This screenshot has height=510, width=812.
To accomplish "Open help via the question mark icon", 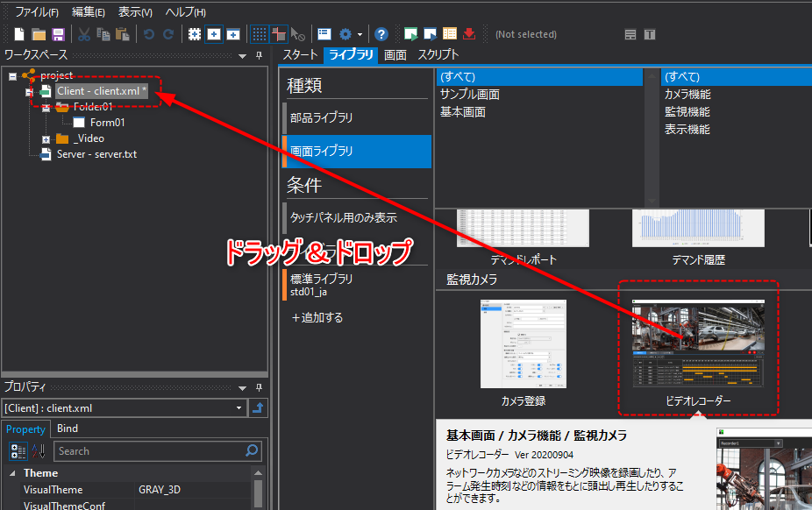I will (x=381, y=33).
